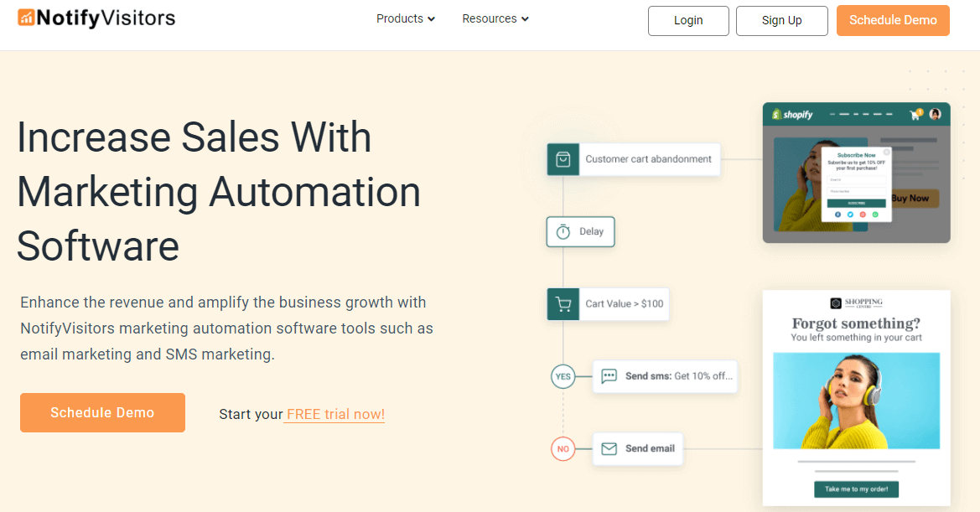The height and width of the screenshot is (512, 980).
Task: Click the Schedule Demo button in navbar
Action: tap(892, 20)
